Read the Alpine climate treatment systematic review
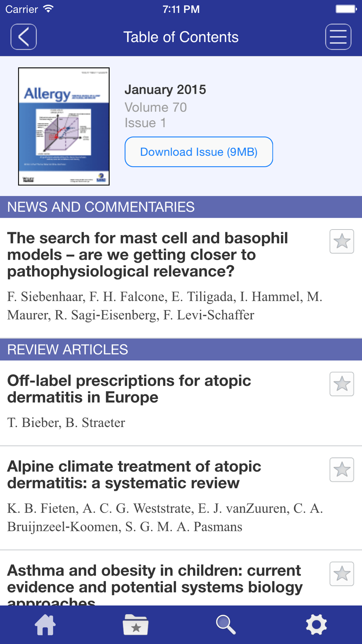The width and height of the screenshot is (362, 644). pos(134,474)
